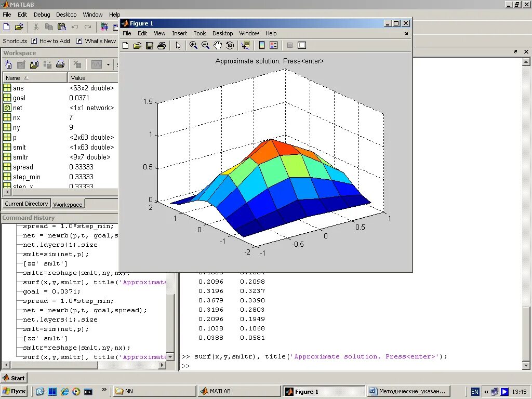Activate the Zoom Out tool
532x399 pixels.
[206, 46]
